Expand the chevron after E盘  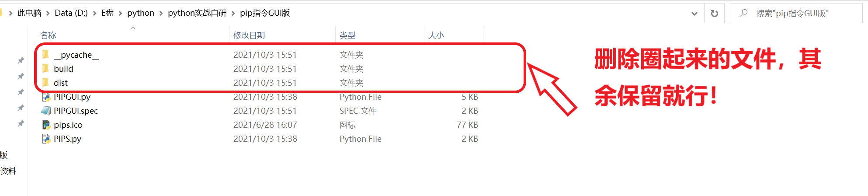120,13
